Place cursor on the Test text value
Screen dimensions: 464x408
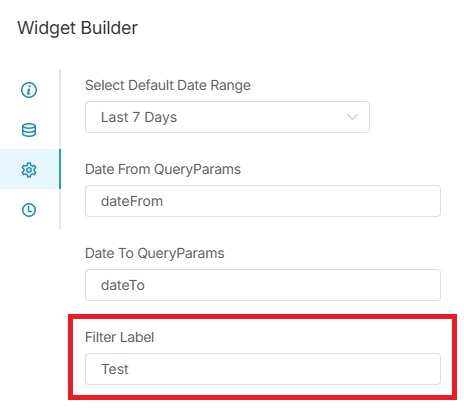pos(115,369)
